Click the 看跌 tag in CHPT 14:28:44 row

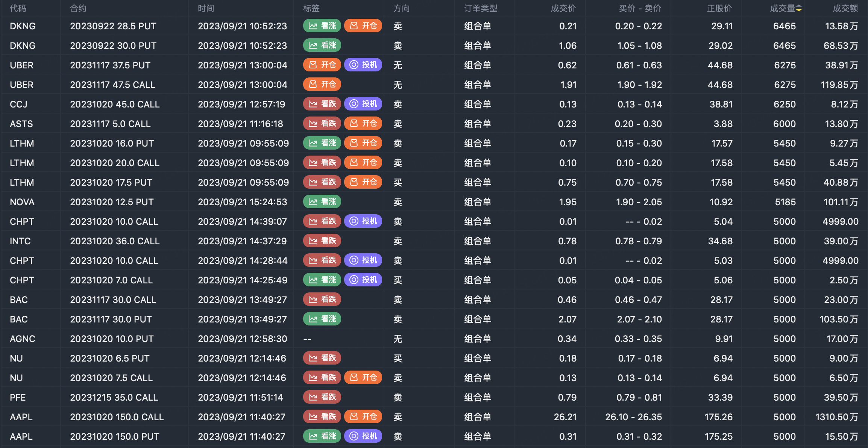[322, 260]
